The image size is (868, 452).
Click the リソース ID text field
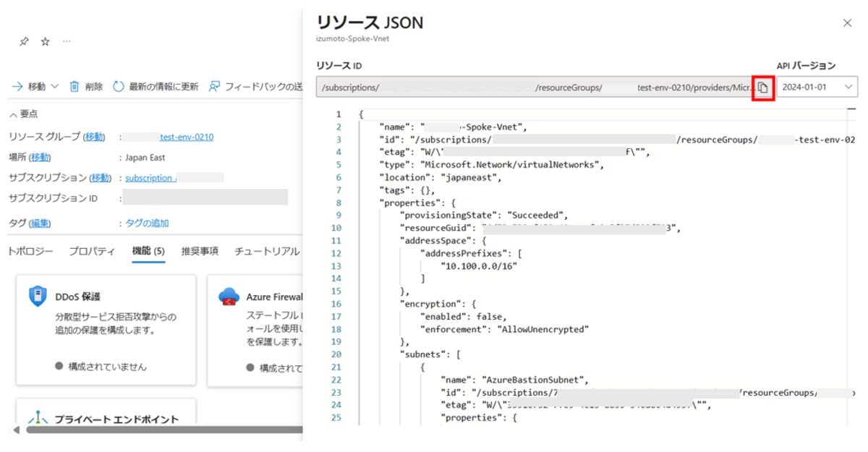tap(536, 88)
